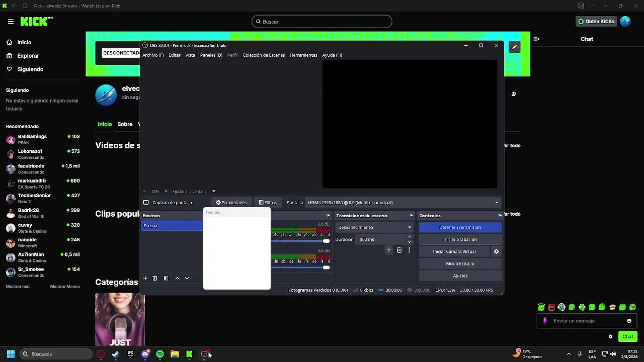Open the chat emoji picker
Viewport: 644px width, 362px height.
coord(629,321)
